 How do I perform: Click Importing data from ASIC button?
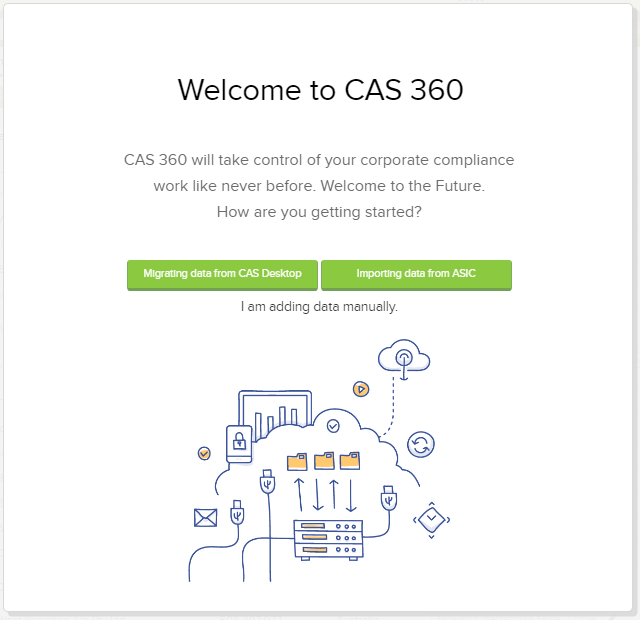[416, 275]
